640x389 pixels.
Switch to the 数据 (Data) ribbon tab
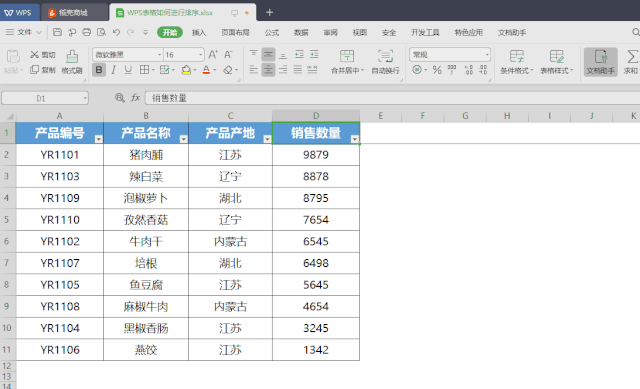301,33
